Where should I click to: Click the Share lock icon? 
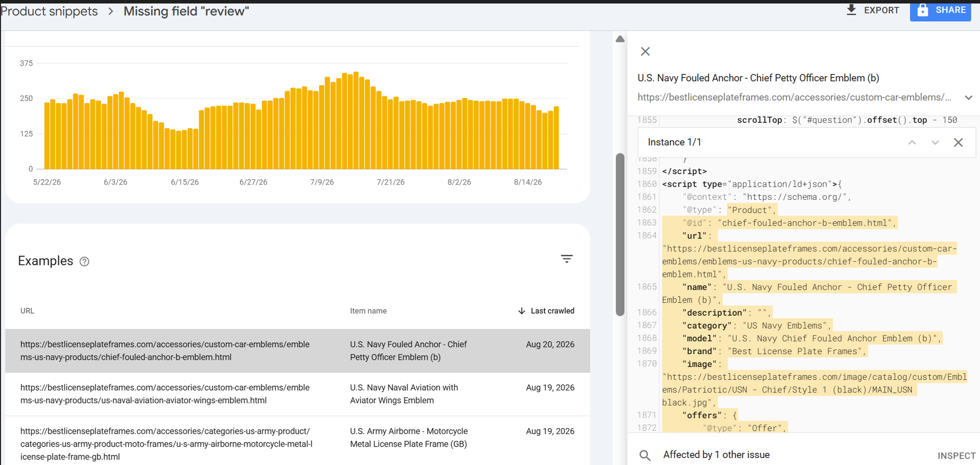923,10
